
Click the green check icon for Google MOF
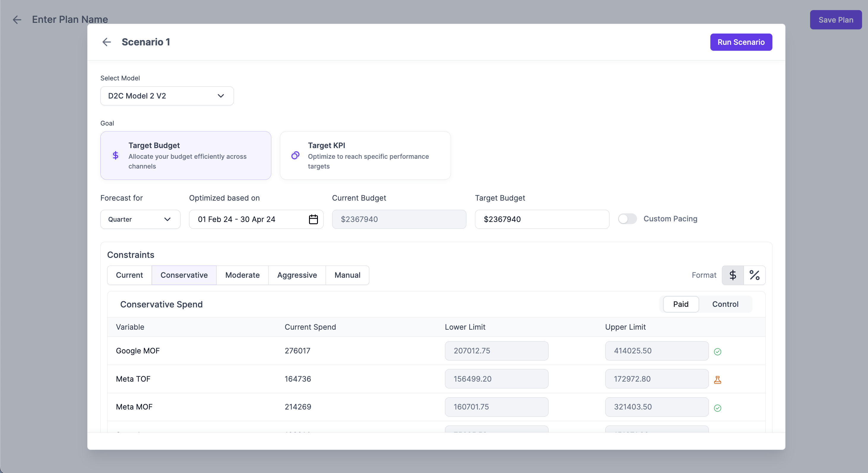[717, 352]
